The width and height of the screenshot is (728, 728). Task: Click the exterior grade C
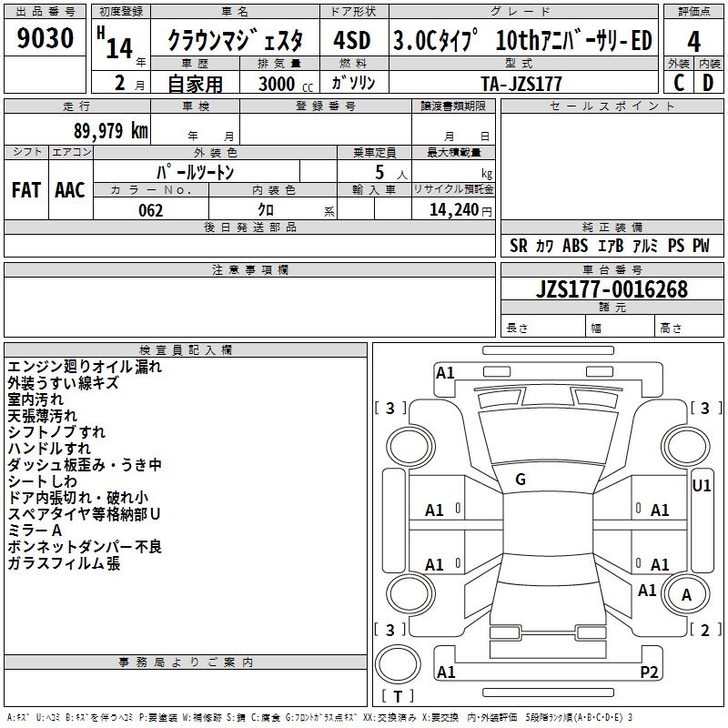(x=679, y=83)
